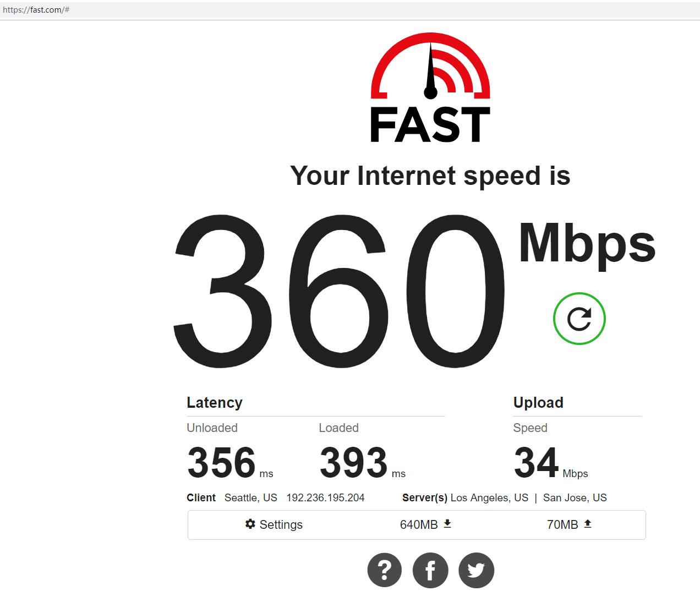Click the Settings gear icon

coord(250,524)
